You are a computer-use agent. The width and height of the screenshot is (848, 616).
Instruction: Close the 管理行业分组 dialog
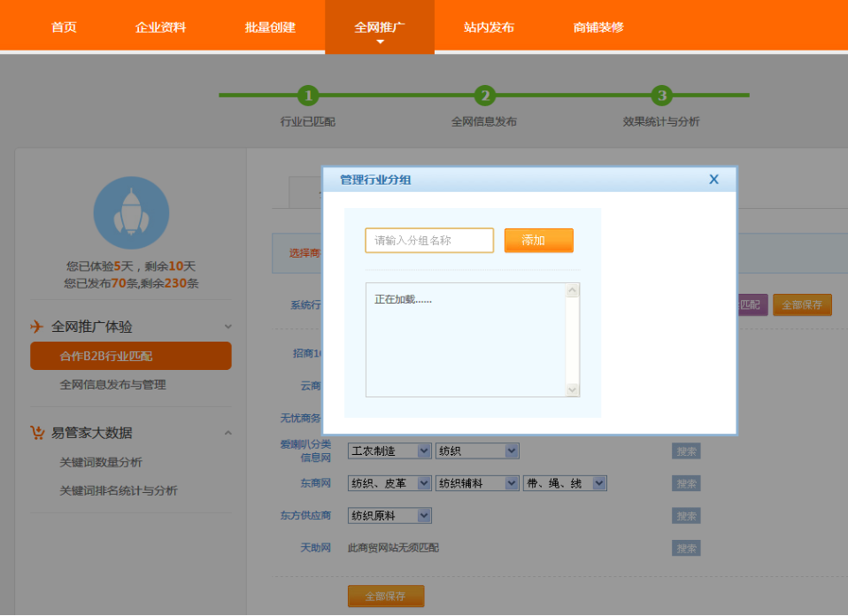click(713, 180)
